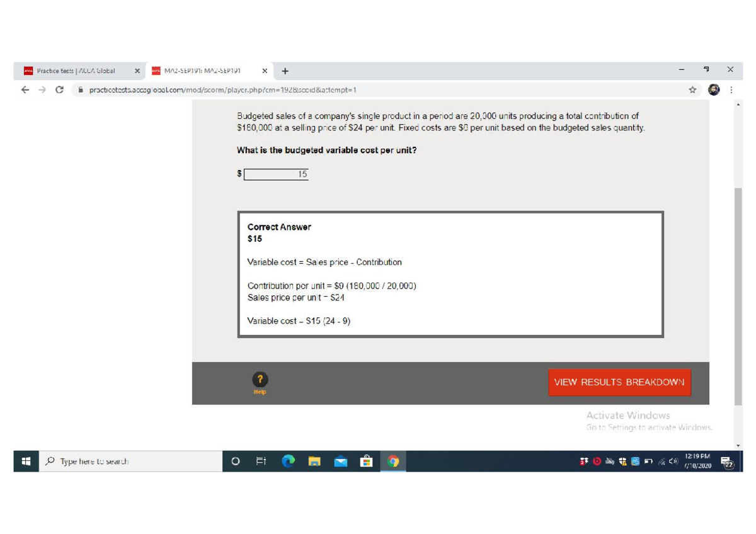
Task: Click the browser back arrow
Action: (x=25, y=90)
